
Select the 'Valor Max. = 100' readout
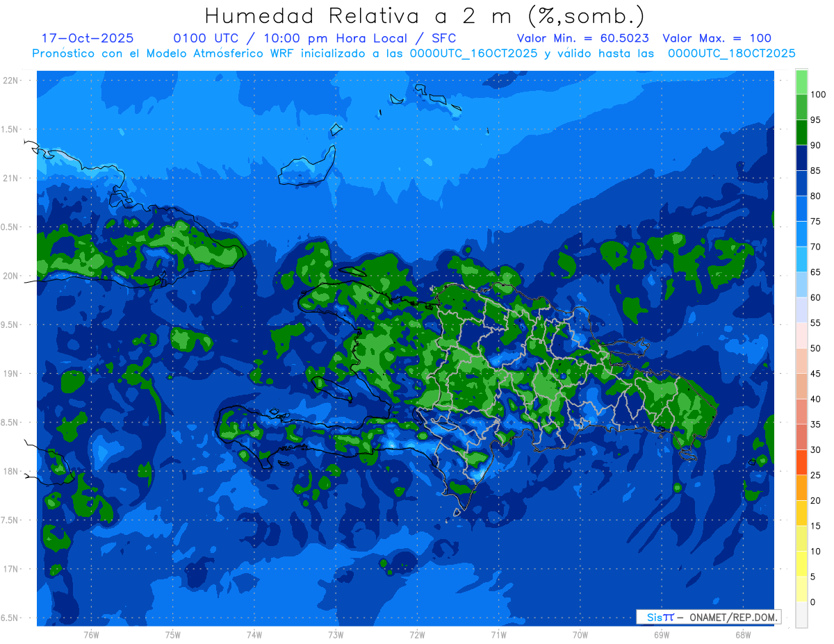717,38
